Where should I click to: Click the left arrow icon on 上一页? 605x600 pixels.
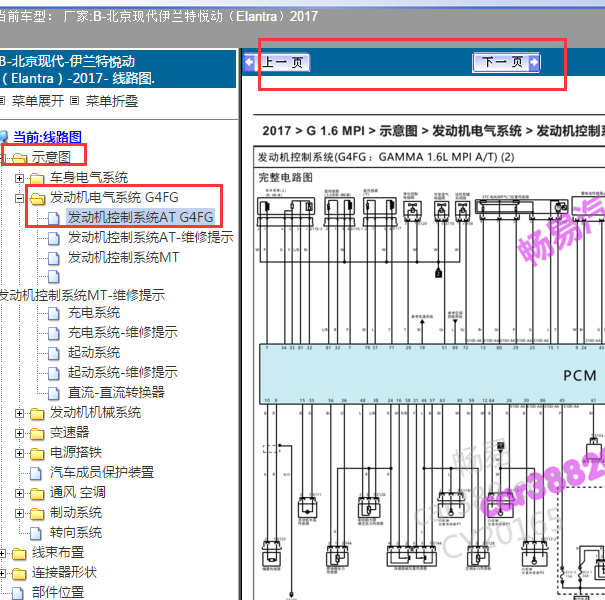[x=250, y=62]
